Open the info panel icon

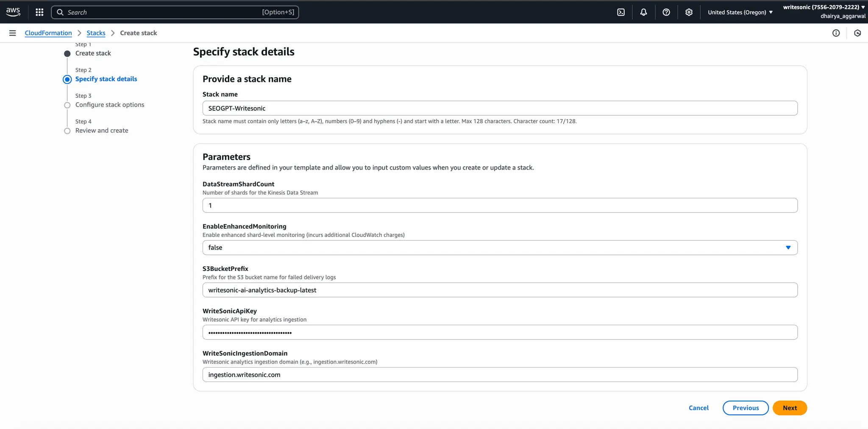pyautogui.click(x=836, y=33)
